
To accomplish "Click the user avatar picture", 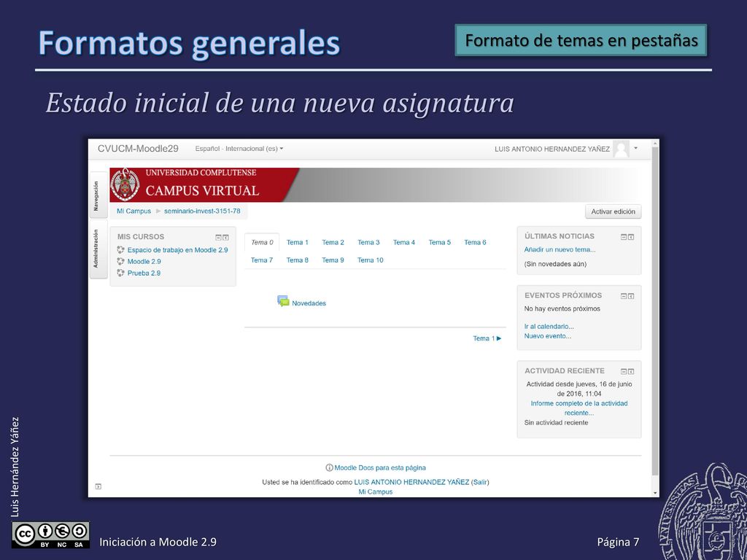I will click(621, 149).
